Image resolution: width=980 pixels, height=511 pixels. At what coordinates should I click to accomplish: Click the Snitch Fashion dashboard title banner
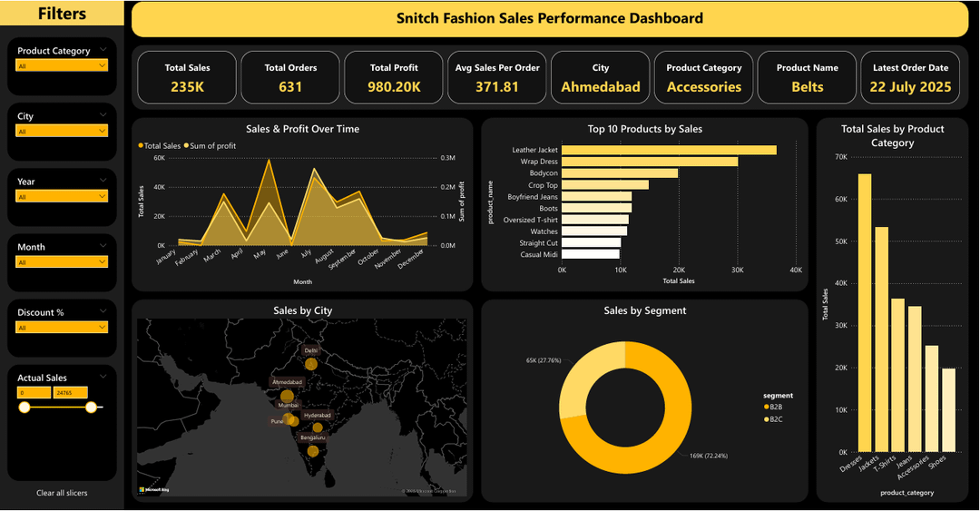(550, 19)
